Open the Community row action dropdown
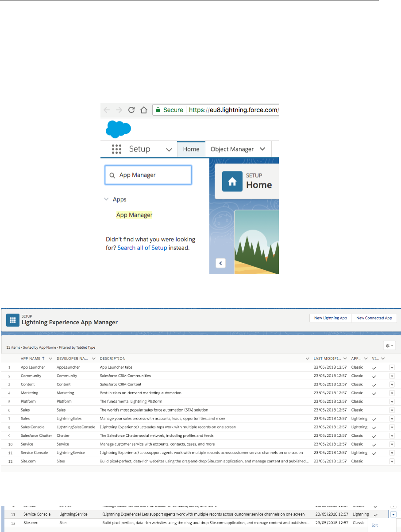 (392, 376)
